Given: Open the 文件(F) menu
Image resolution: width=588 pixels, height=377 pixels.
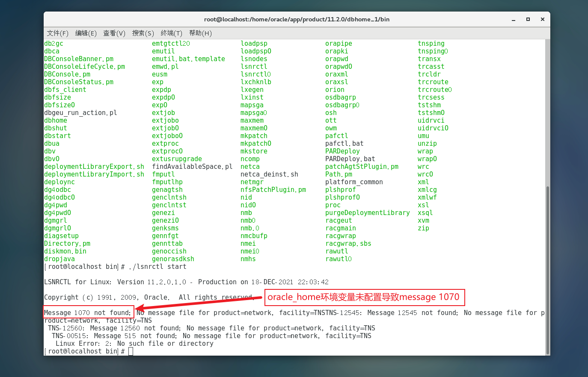Looking at the screenshot, I should 58,33.
